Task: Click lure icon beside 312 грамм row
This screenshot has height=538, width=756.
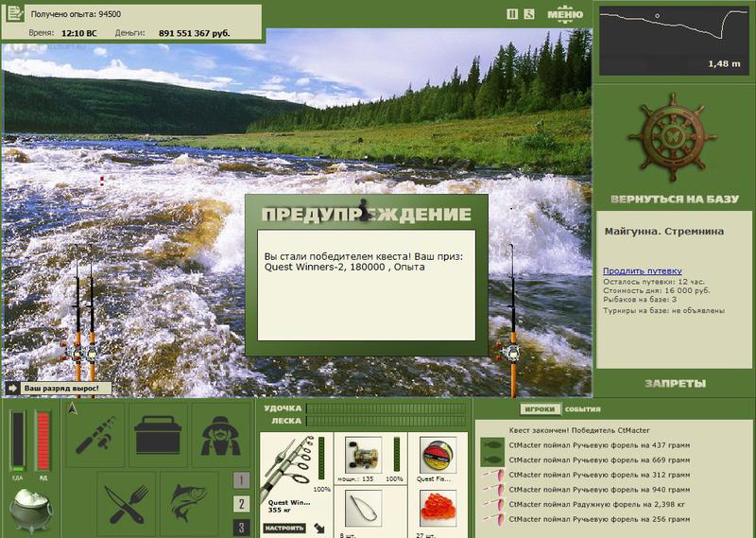Action: pos(492,475)
